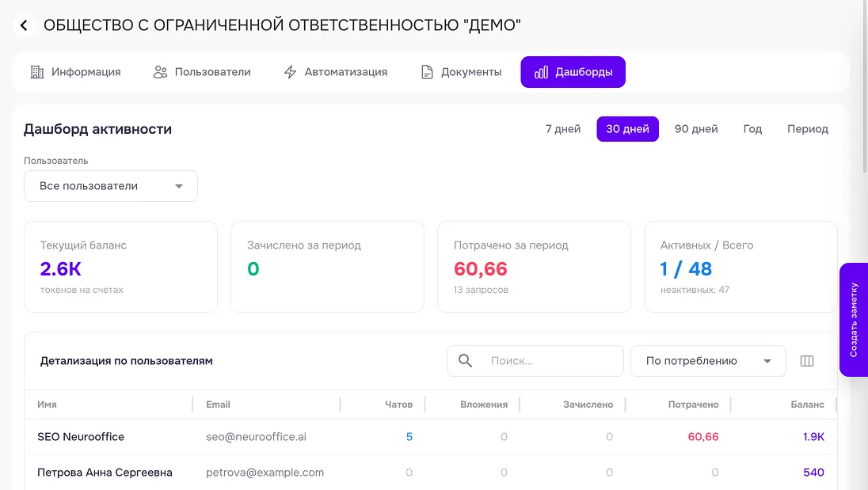This screenshot has width=868, height=490.
Task: Open the Создать заметку side panel
Action: pos(854,320)
